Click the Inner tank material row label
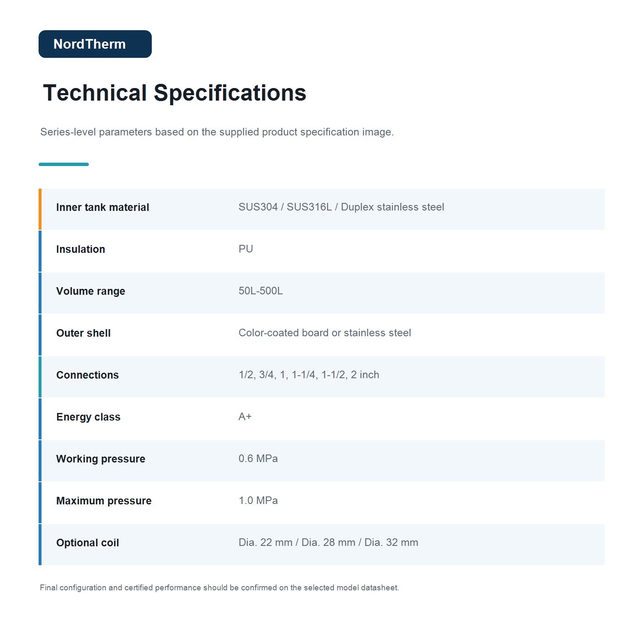The width and height of the screenshot is (644, 644). click(103, 207)
